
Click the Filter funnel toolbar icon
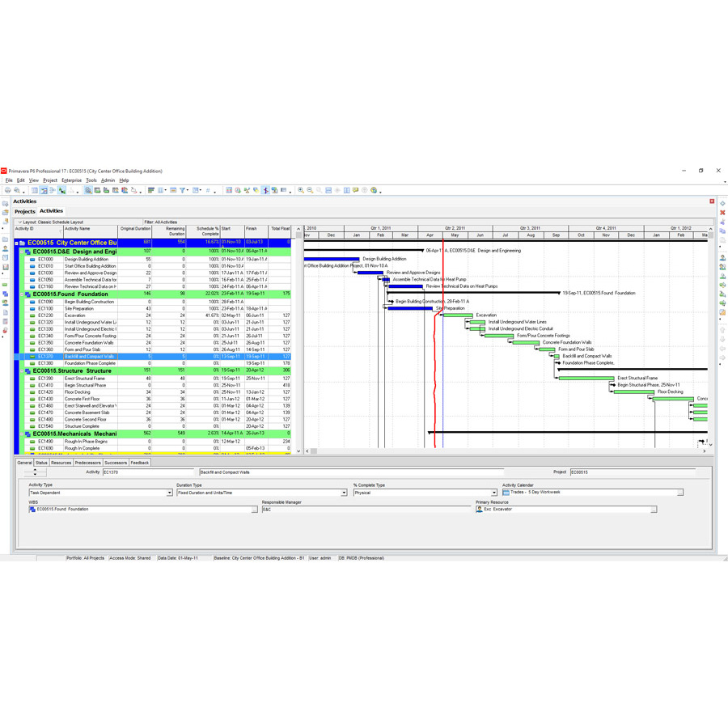click(183, 190)
